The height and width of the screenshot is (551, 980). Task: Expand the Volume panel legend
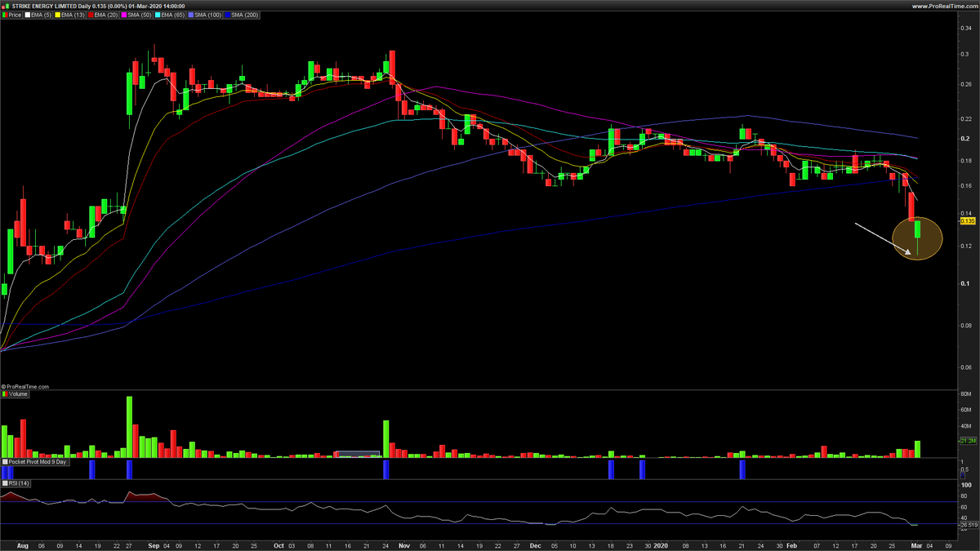[4, 393]
